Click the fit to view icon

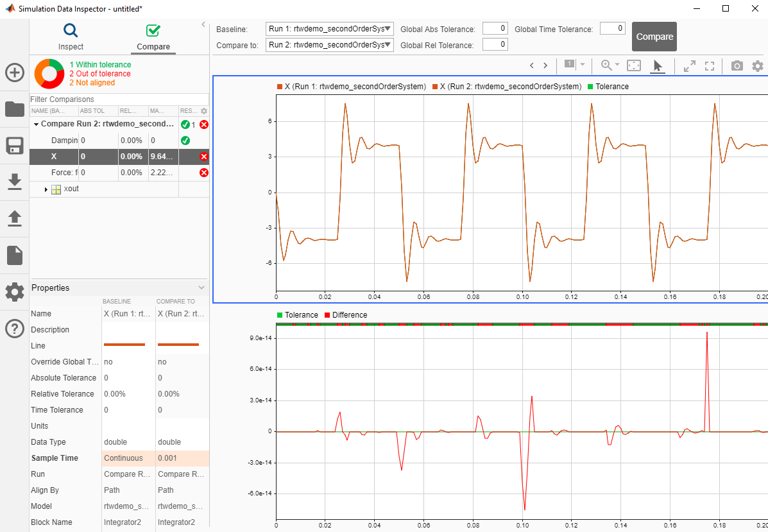pyautogui.click(x=634, y=65)
